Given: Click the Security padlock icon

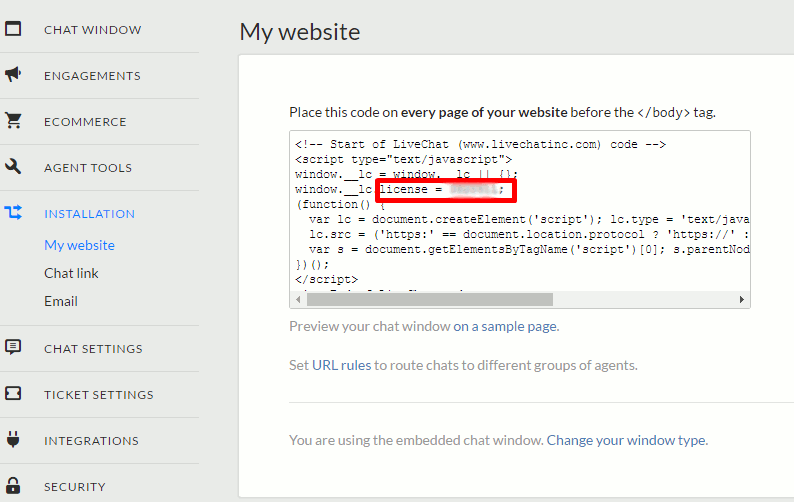Looking at the screenshot, I should [x=13, y=485].
